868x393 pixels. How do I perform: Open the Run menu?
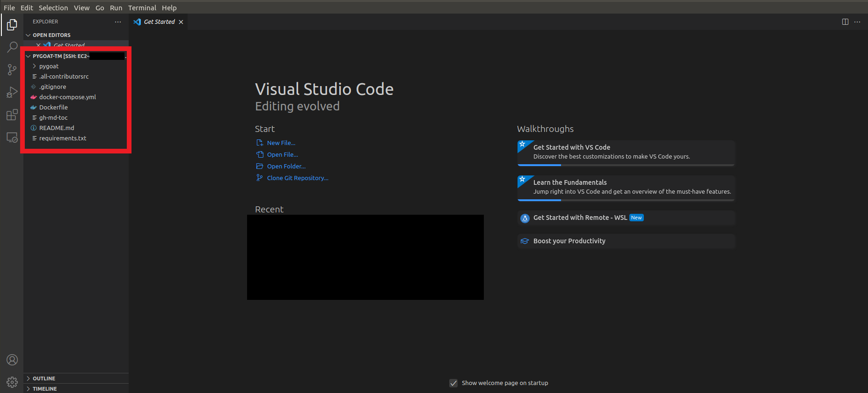116,7
